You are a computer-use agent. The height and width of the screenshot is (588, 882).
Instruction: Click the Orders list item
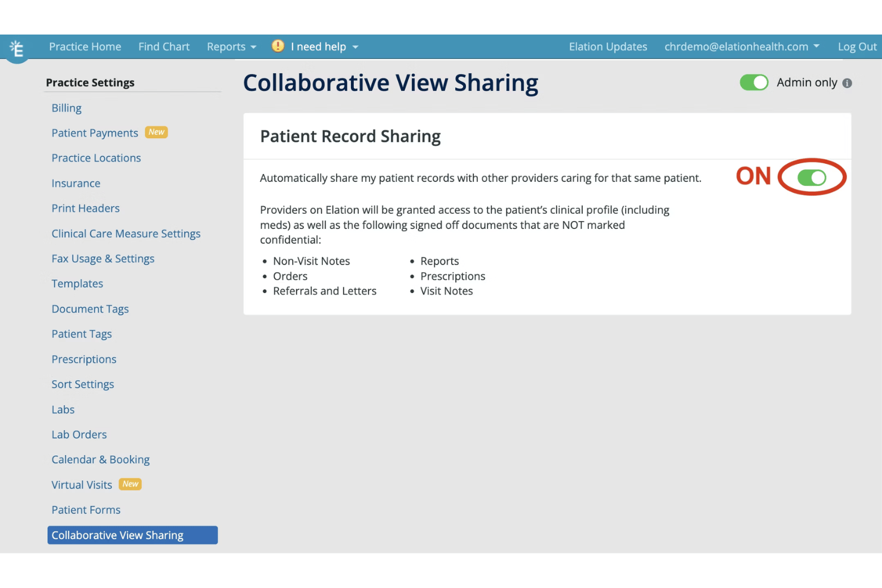pos(290,276)
